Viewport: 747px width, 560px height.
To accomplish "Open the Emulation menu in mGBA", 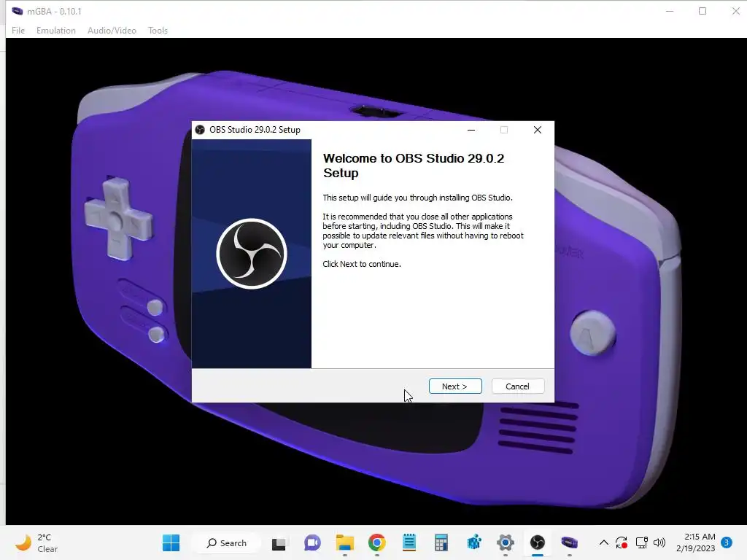I will (55, 31).
